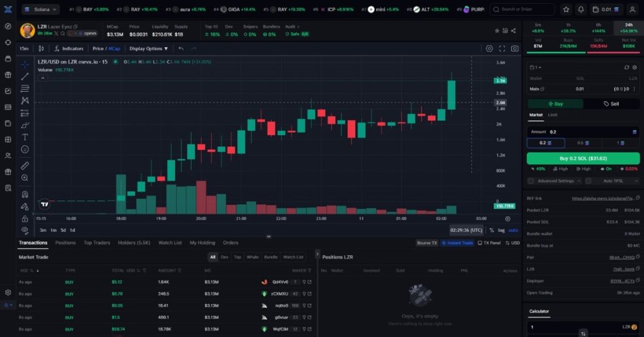Open the user profile icon

(x=633, y=9)
